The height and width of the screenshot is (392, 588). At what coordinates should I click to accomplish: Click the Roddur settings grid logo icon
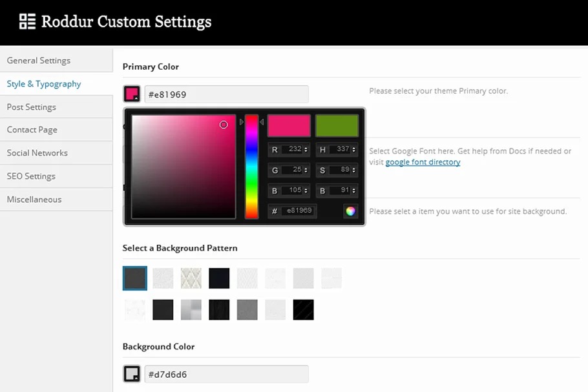[x=27, y=21]
